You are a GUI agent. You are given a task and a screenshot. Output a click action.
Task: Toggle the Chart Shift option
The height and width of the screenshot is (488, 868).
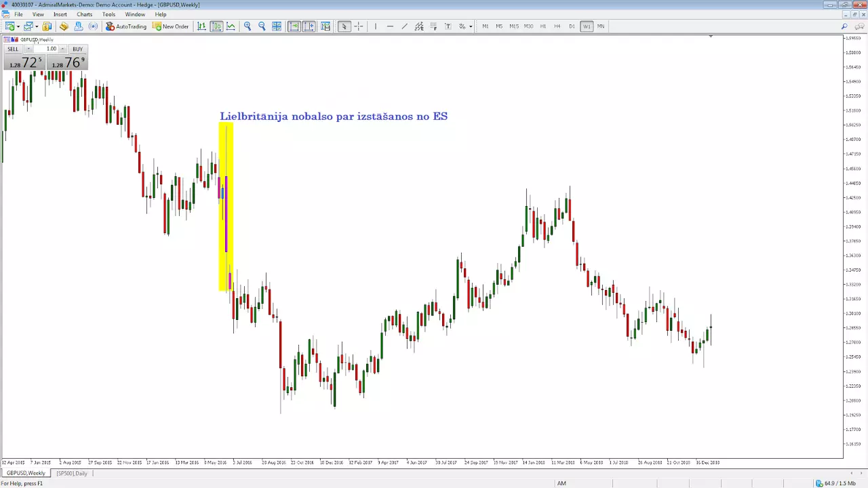click(309, 26)
